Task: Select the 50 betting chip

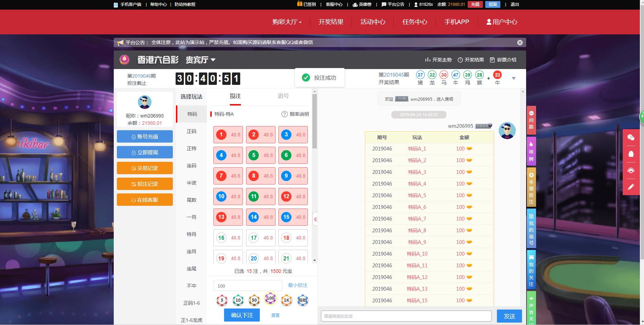Action: click(254, 300)
